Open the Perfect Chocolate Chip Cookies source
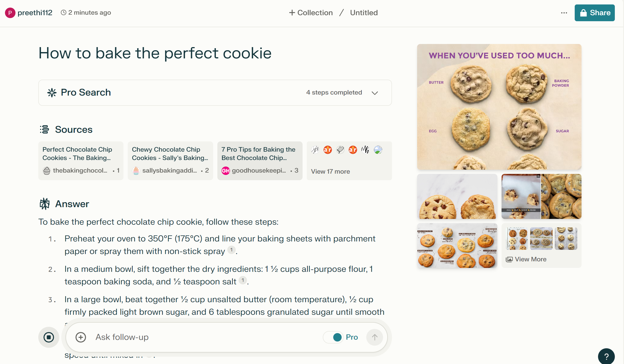This screenshot has width=624, height=364. (x=81, y=161)
